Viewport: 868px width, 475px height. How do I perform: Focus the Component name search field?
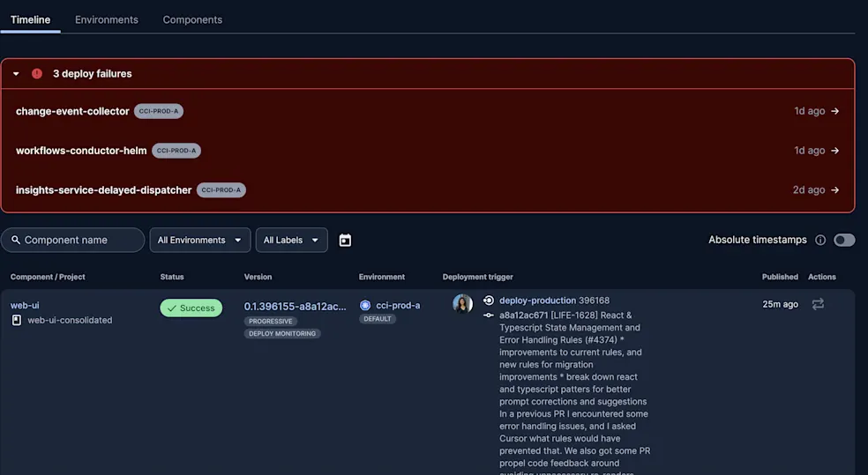72,240
